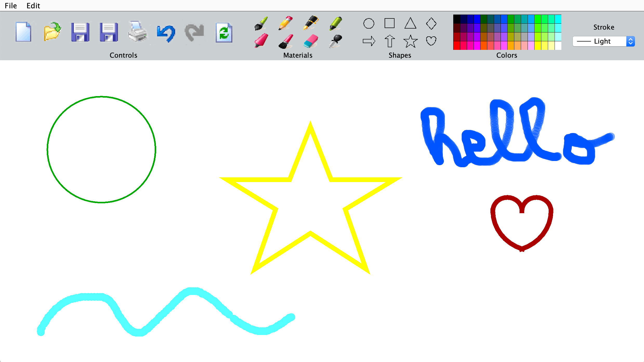The image size is (644, 362).
Task: Pick the right arrow shape
Action: (369, 41)
